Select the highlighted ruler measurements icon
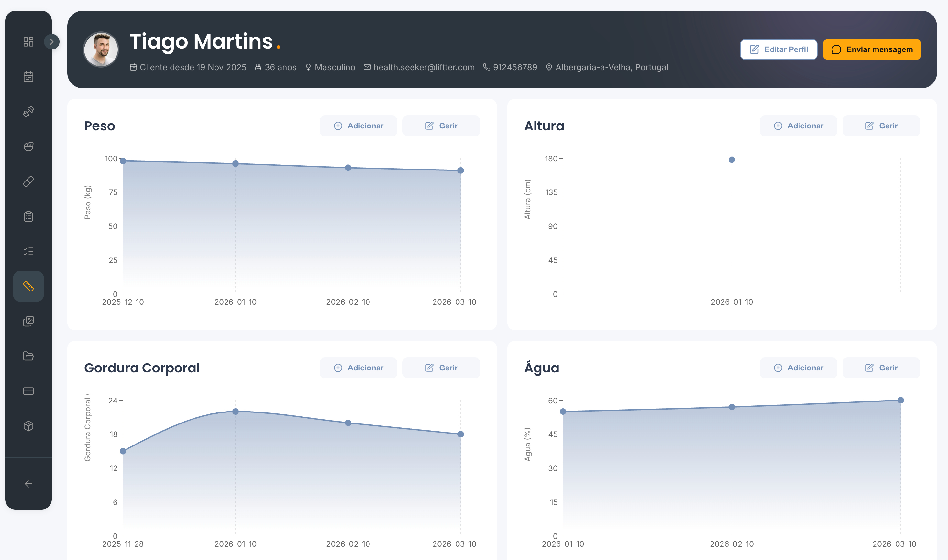 click(28, 286)
